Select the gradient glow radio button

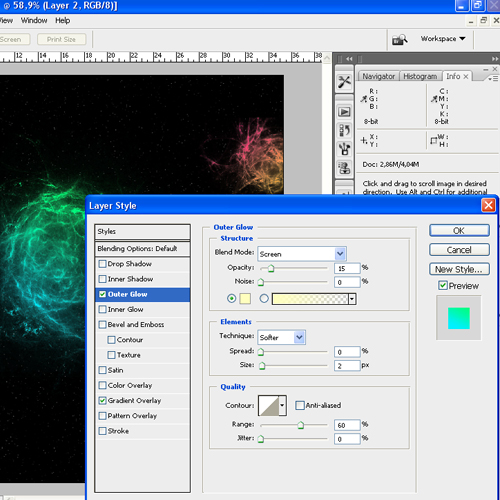pos(264,298)
